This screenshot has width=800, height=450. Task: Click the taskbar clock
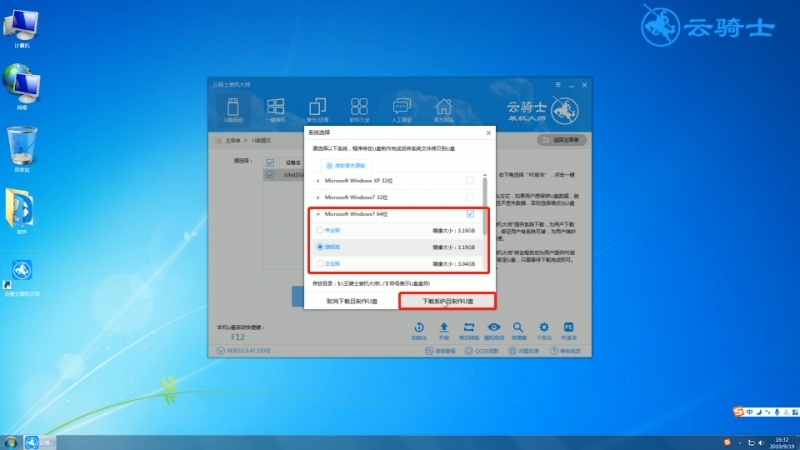(783, 443)
